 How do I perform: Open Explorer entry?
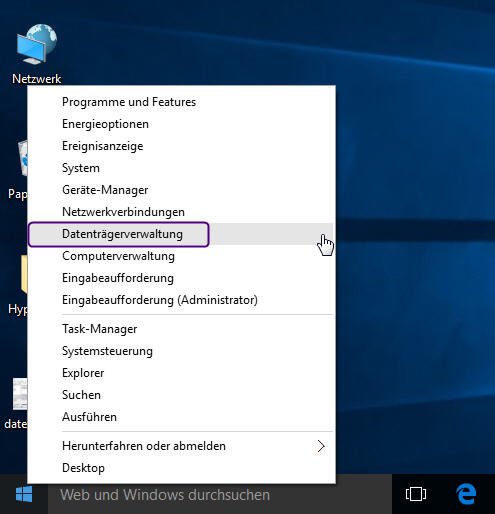(181, 373)
